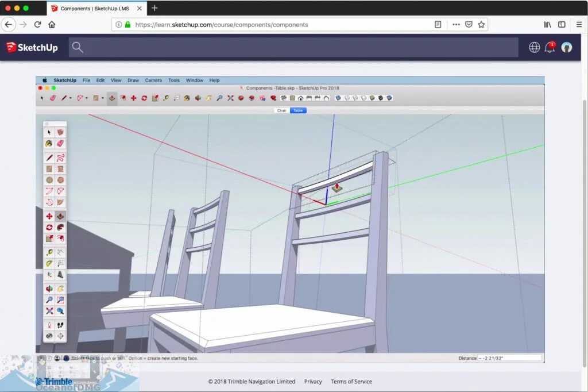
Task: Pick the Tape Measure tool in left palette
Action: coord(49,252)
